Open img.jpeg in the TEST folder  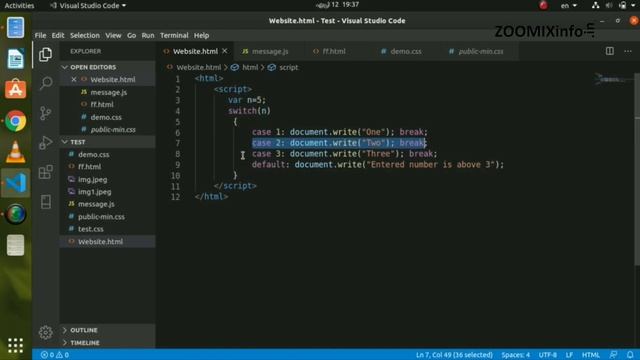coord(93,179)
